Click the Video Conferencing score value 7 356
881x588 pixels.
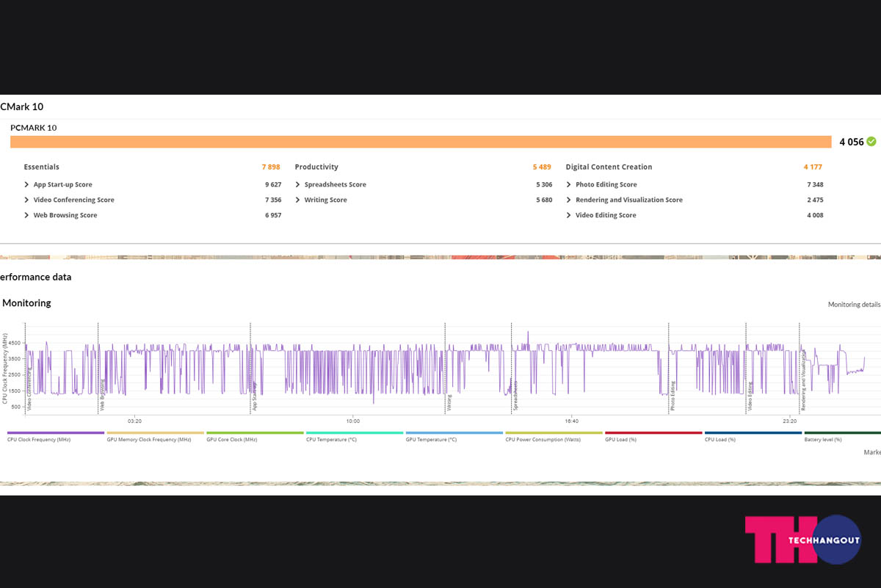(x=273, y=200)
